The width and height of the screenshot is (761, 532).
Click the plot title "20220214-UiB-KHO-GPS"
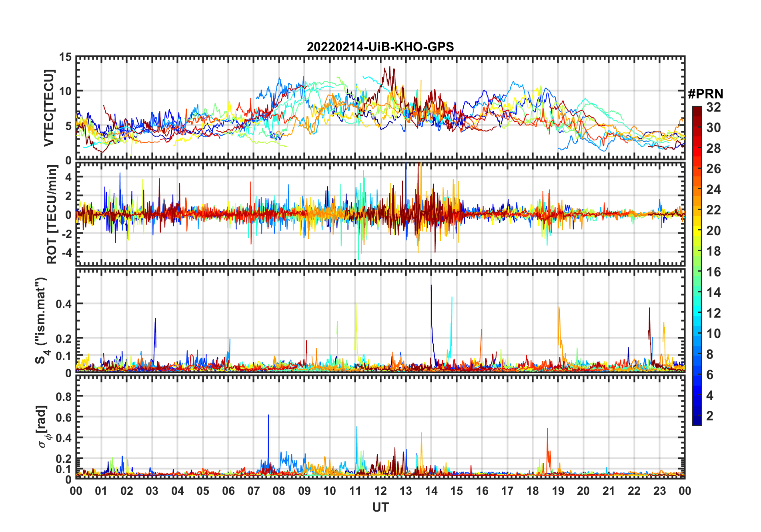coord(380,47)
